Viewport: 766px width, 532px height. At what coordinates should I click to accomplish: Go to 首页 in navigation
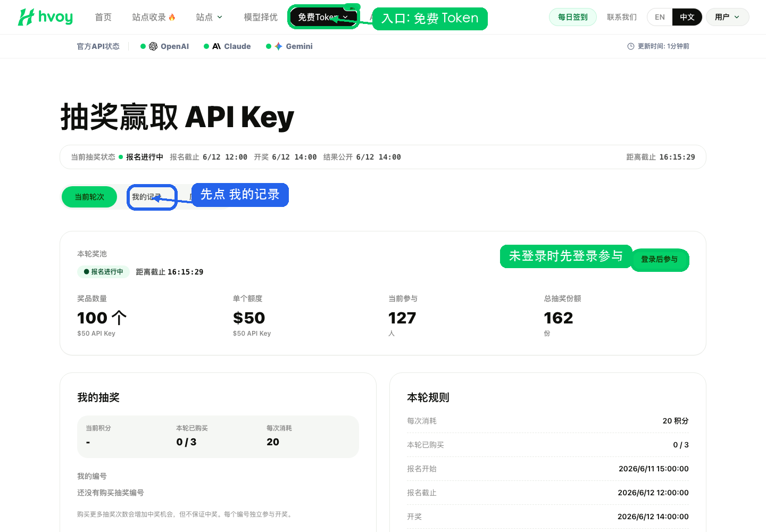(x=103, y=17)
